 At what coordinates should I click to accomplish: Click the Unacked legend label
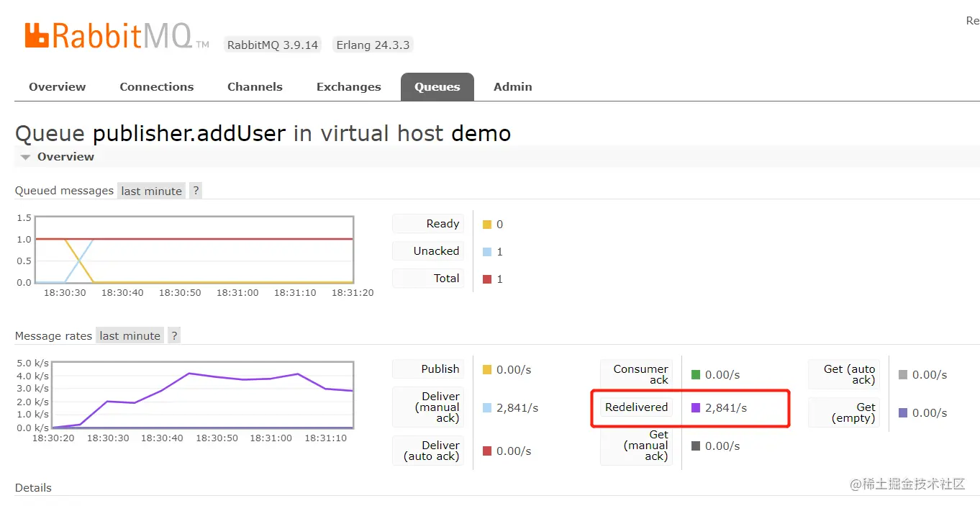tap(428, 251)
